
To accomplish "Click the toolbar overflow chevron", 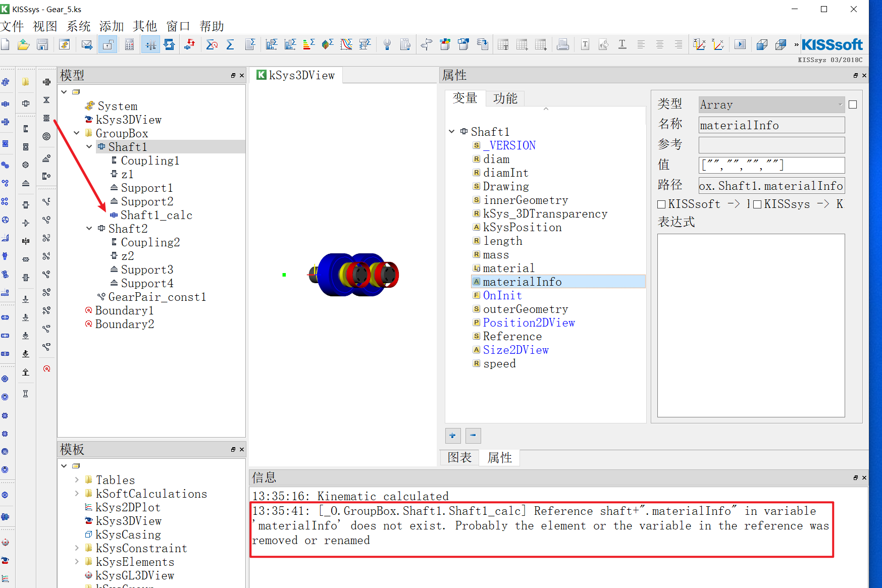I will click(797, 44).
